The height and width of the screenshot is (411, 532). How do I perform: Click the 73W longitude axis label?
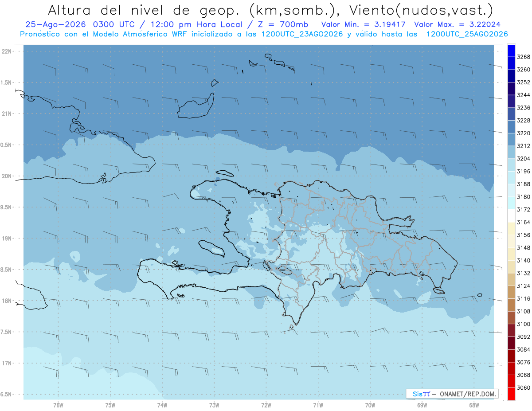pos(214,405)
